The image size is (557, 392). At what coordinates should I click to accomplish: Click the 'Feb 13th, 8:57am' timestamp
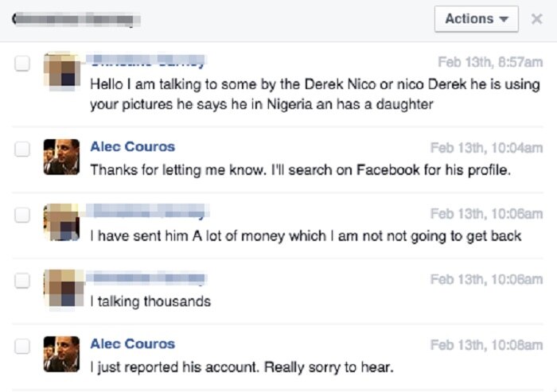point(490,62)
